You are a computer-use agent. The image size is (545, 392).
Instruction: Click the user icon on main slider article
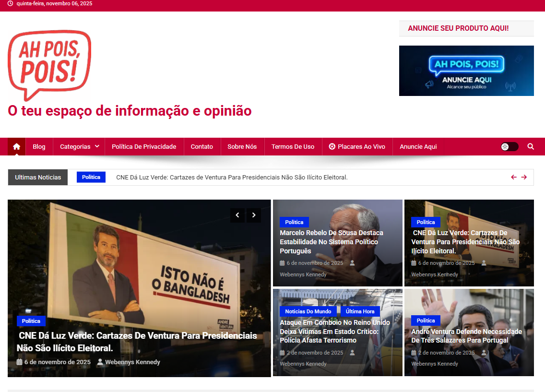point(100,362)
